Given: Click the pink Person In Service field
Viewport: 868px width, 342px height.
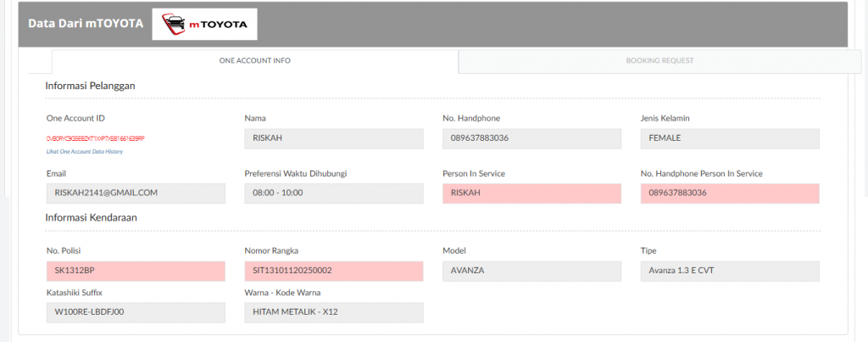Looking at the screenshot, I should pos(531,193).
